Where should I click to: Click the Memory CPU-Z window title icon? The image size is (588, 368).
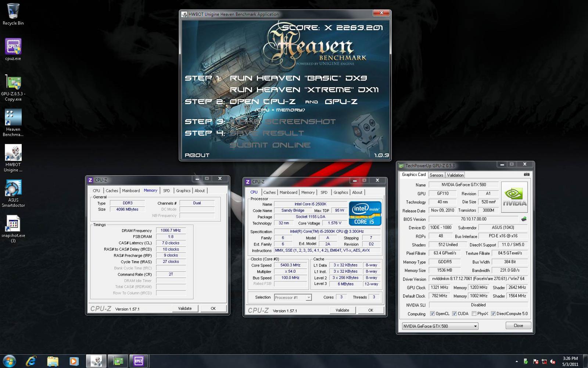[90, 180]
